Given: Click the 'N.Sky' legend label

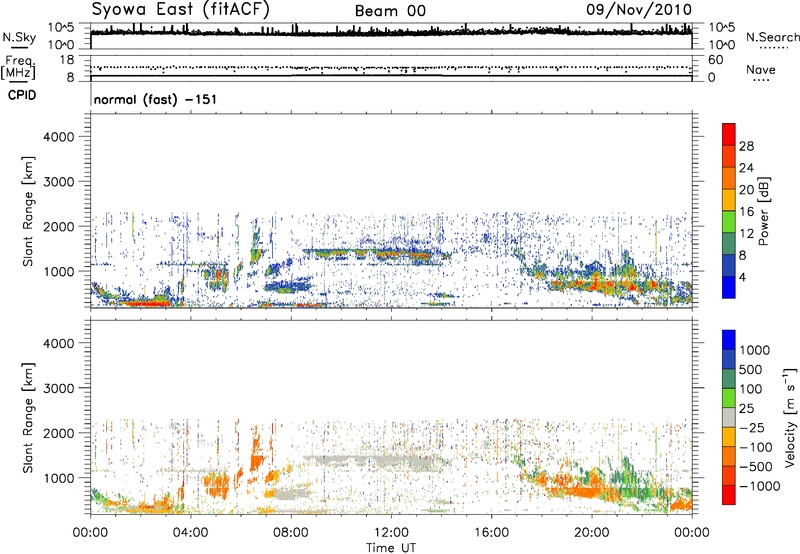Looking at the screenshot, I should 19,37.
